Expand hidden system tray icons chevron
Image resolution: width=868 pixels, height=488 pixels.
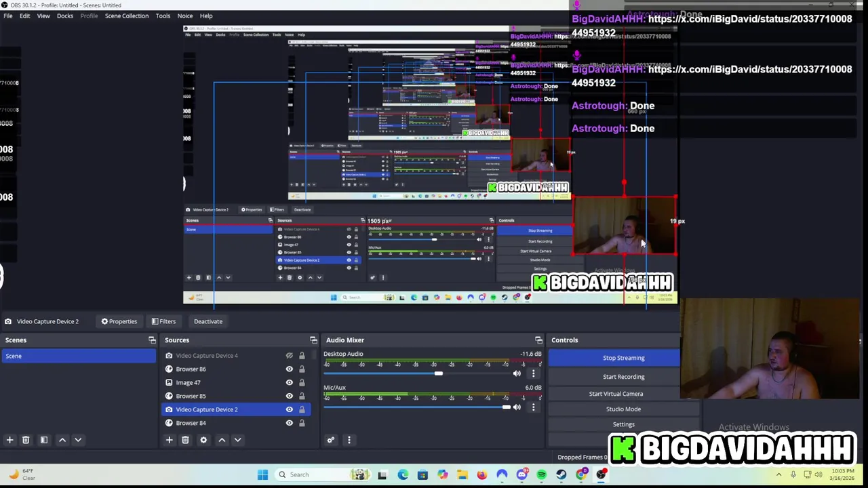click(x=778, y=474)
